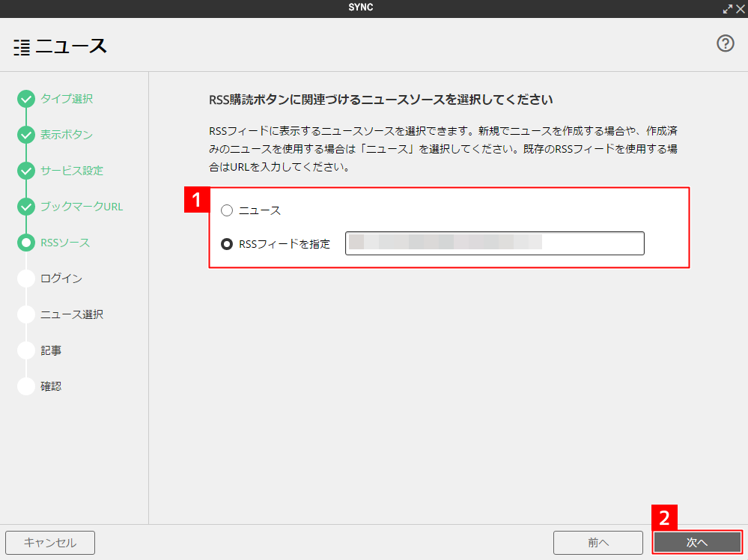
Task: Click the ニュース page title text
Action: point(71,46)
